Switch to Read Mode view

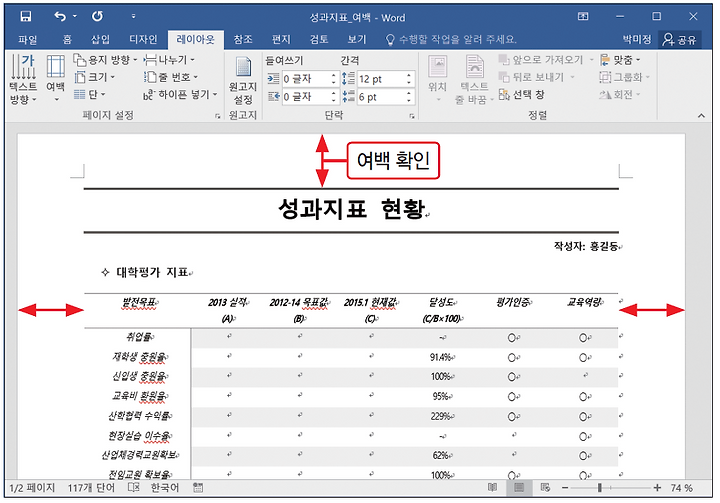[x=492, y=488]
